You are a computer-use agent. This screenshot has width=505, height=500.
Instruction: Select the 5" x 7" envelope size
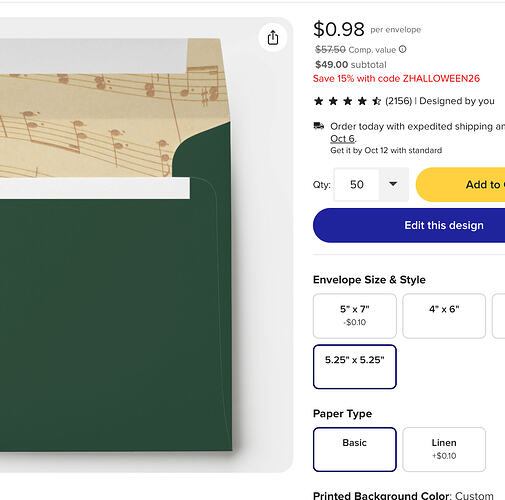point(355,316)
